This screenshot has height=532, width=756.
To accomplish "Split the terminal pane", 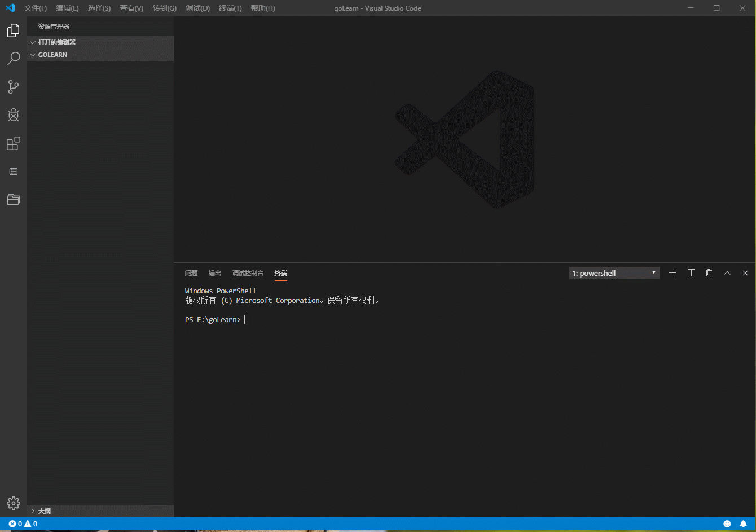I will pyautogui.click(x=691, y=273).
